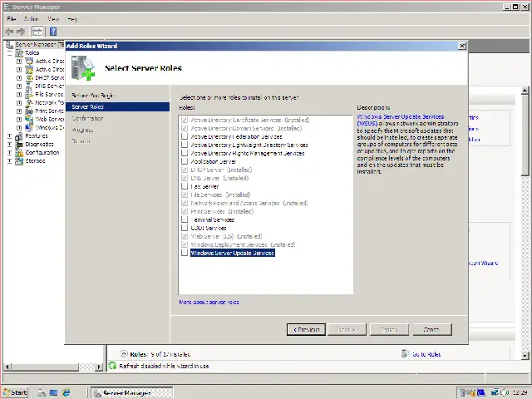Select the Features node icon in tree
The height and width of the screenshot is (399, 532).
[19, 136]
